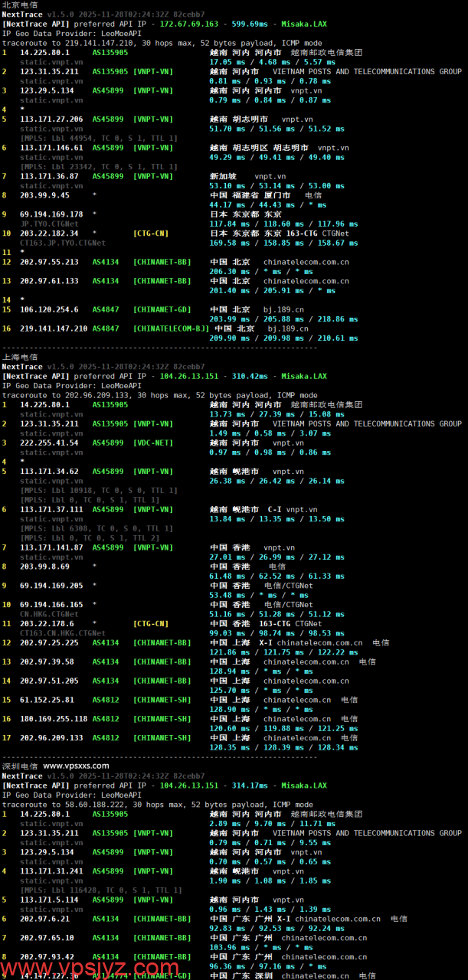Screen dimensions: 468x980
Task: Select hop IP 202.97.61.133
Action: 49,281
